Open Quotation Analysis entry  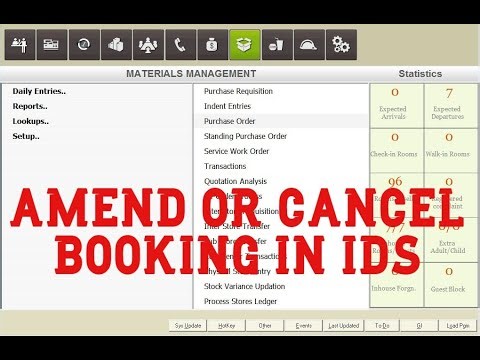pyautogui.click(x=235, y=181)
